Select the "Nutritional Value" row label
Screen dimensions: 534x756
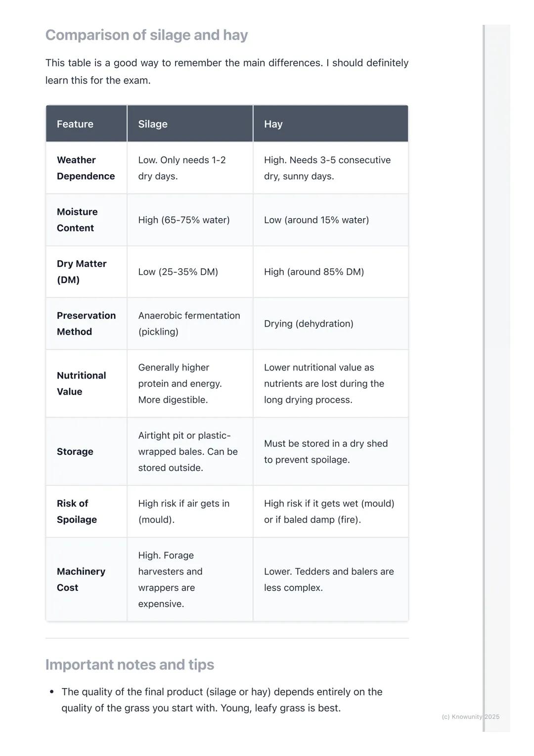81,383
